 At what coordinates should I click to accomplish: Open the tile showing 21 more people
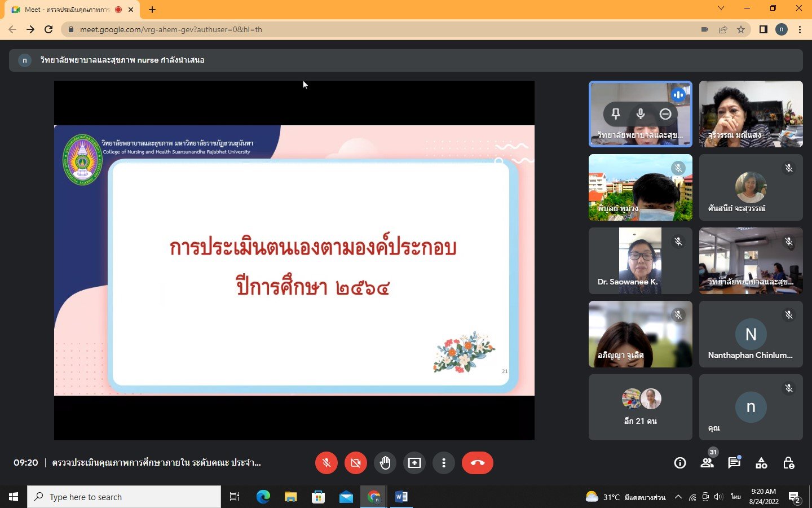[x=641, y=407]
